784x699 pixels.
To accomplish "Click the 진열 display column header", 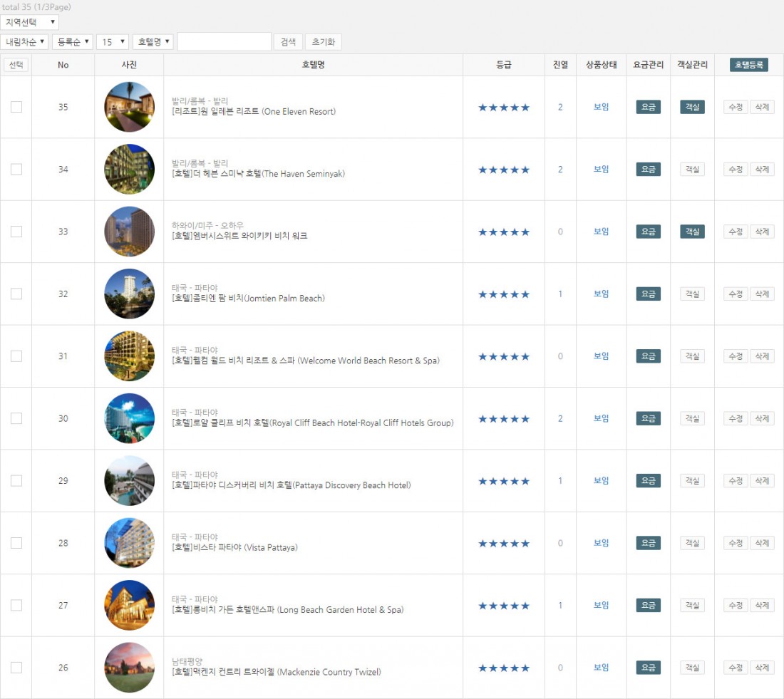I will tap(560, 65).
